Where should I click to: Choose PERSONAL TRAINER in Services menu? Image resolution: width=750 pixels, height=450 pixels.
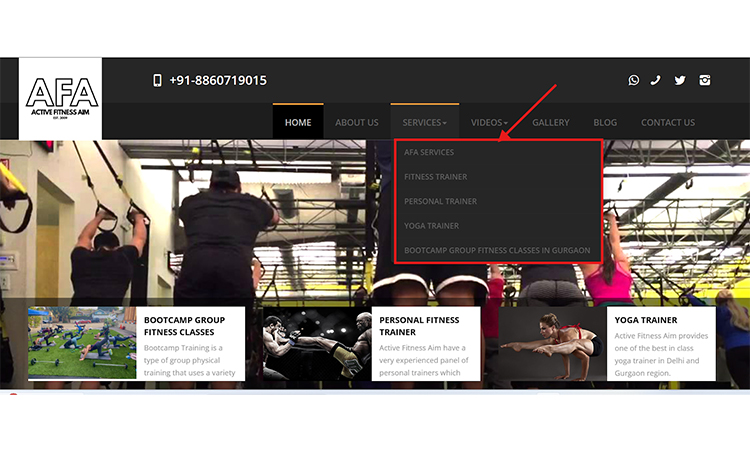(441, 201)
